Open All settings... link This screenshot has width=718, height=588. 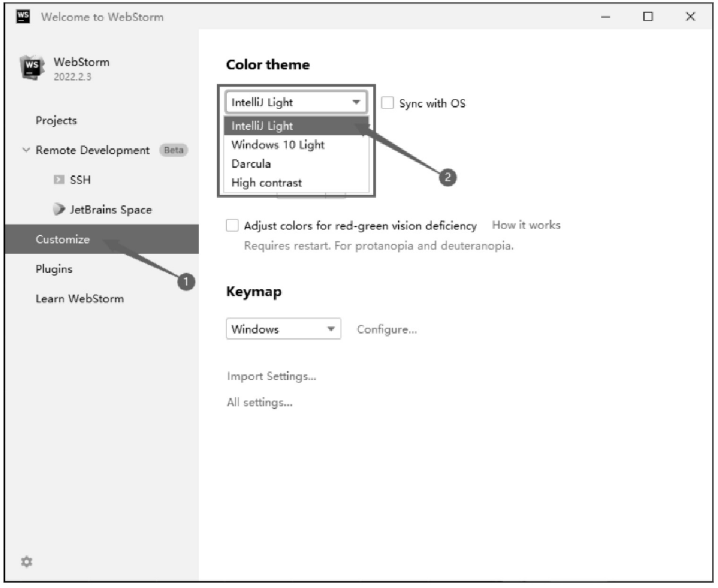[x=259, y=402]
